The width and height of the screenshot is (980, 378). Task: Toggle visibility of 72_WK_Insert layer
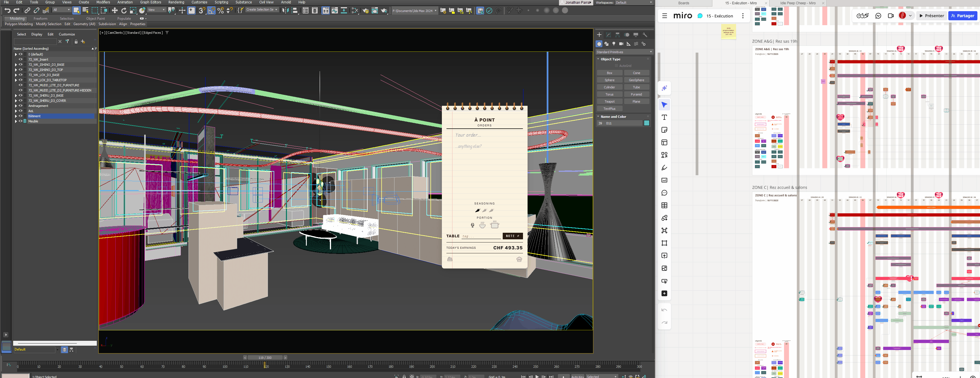pyautogui.click(x=21, y=59)
